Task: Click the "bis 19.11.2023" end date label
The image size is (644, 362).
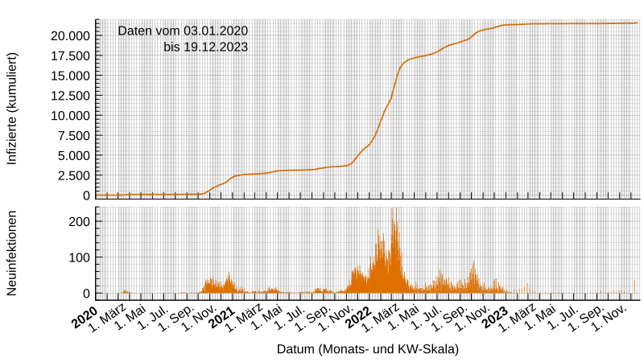Action: [205, 47]
